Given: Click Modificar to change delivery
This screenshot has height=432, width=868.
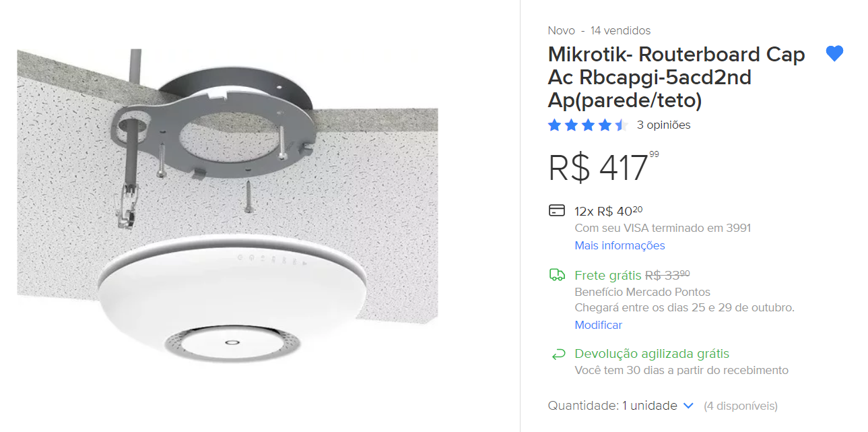Looking at the screenshot, I should [x=598, y=325].
